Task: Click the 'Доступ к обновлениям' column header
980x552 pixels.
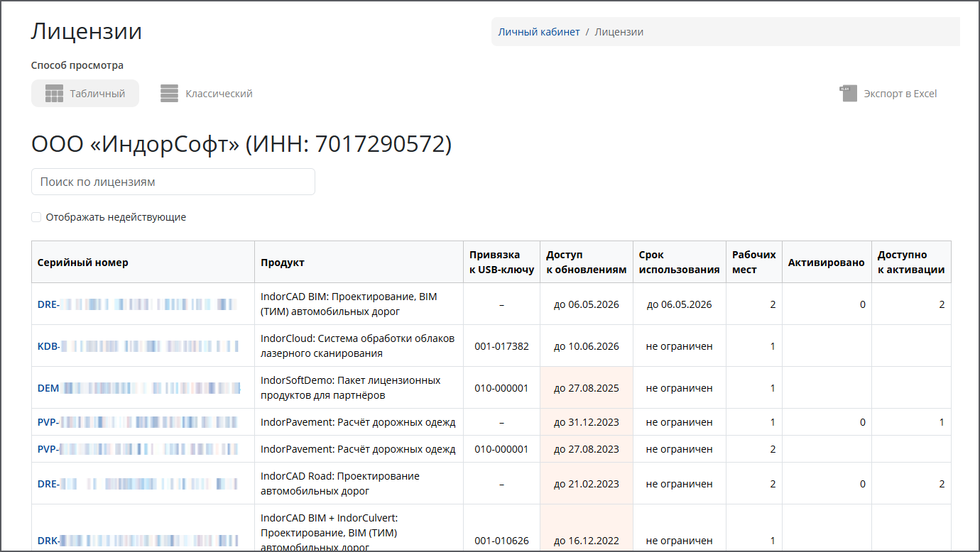Action: coord(586,263)
